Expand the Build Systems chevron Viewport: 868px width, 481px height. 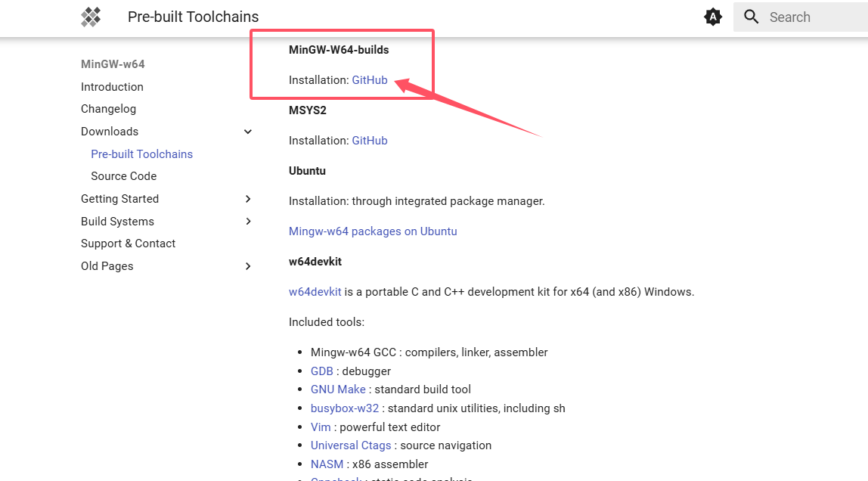pos(248,222)
